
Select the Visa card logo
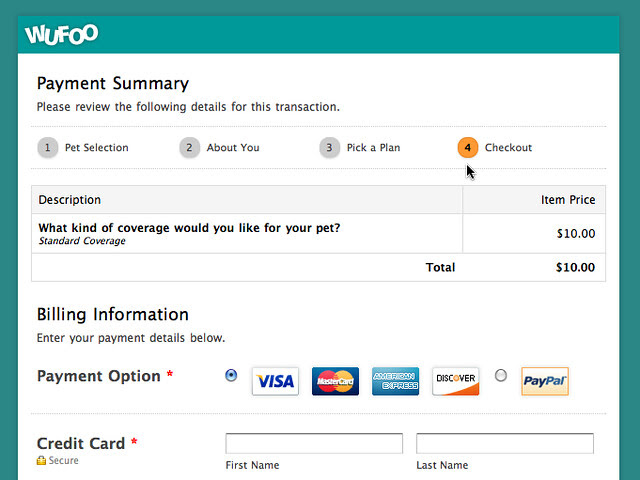(275, 381)
